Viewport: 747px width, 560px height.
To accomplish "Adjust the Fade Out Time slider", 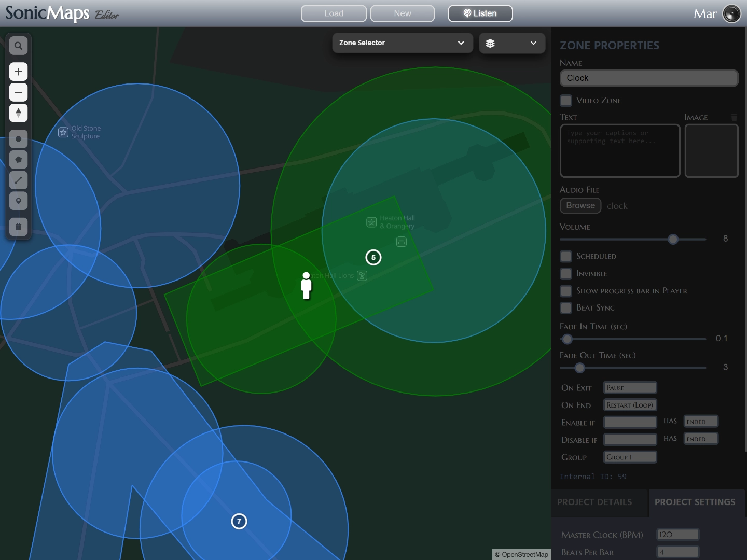I will click(580, 368).
